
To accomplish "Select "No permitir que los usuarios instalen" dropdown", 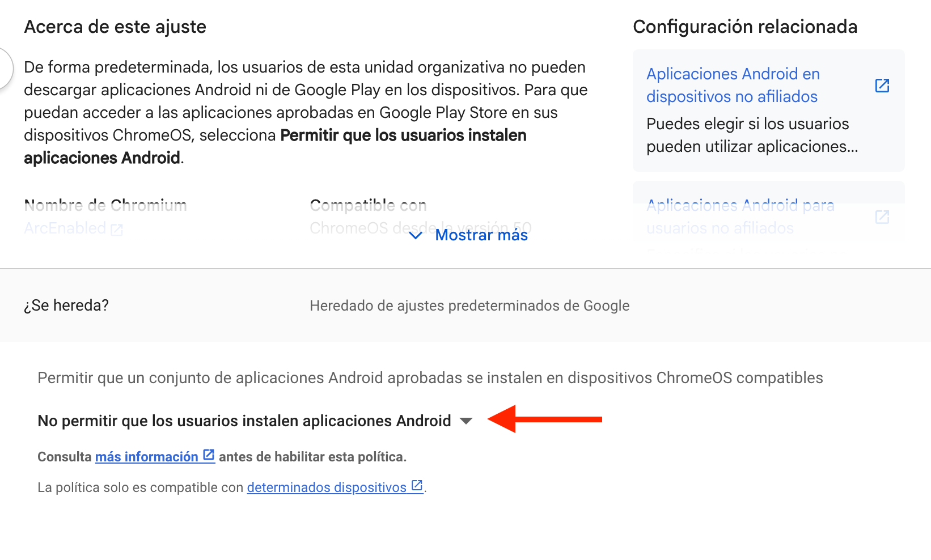I will [244, 421].
